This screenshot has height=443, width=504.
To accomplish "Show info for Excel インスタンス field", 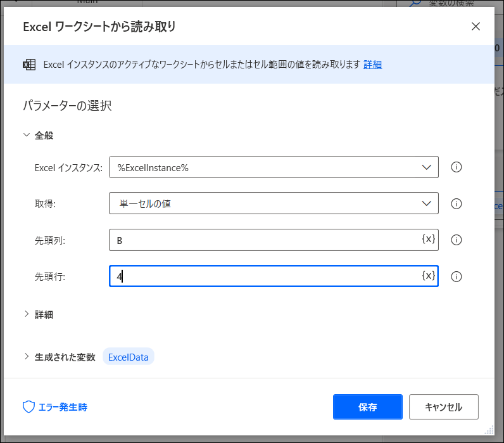I will click(x=456, y=167).
